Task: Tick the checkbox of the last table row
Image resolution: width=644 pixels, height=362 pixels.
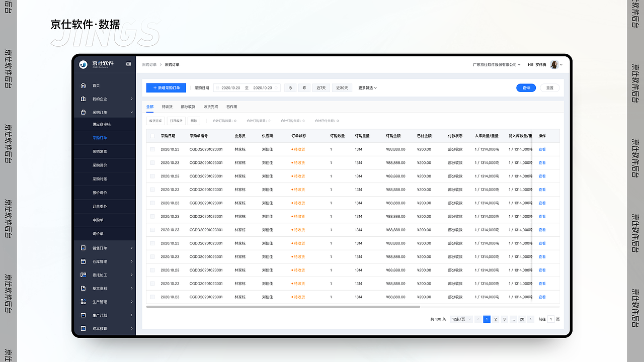Action: pos(153,297)
